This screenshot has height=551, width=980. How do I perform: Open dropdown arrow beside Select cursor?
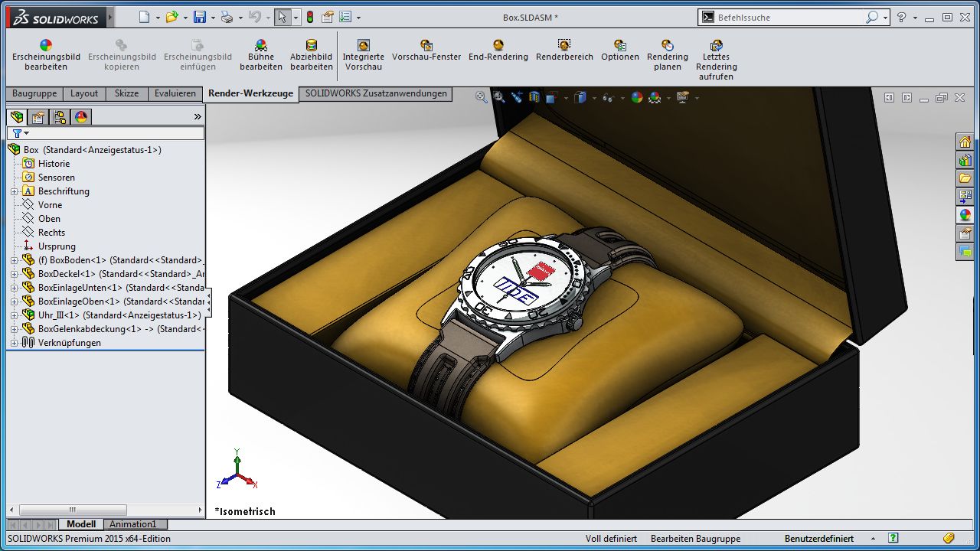tap(296, 18)
